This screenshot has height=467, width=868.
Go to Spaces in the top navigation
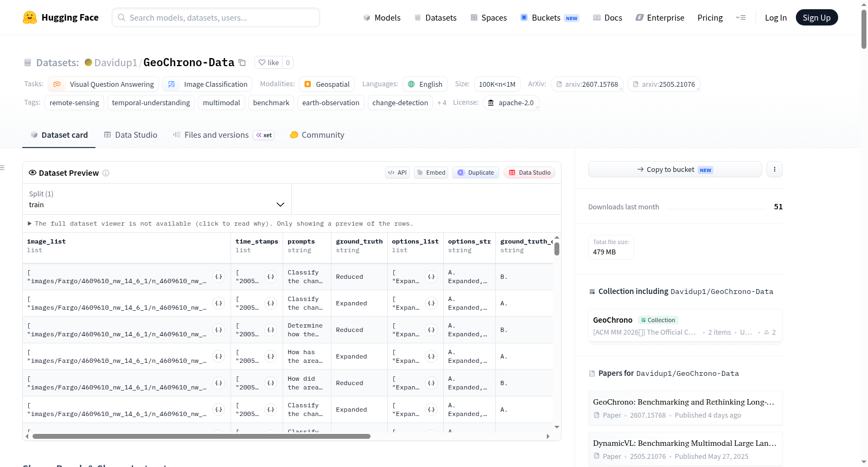coord(489,17)
